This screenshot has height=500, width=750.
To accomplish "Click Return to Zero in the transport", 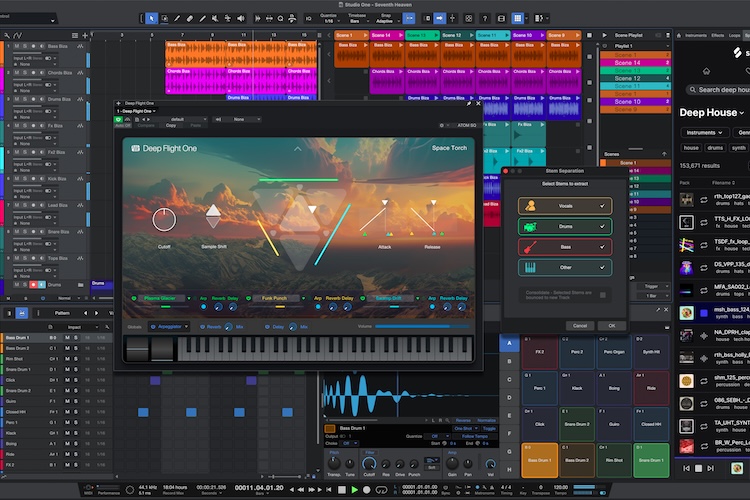I will tap(329, 489).
